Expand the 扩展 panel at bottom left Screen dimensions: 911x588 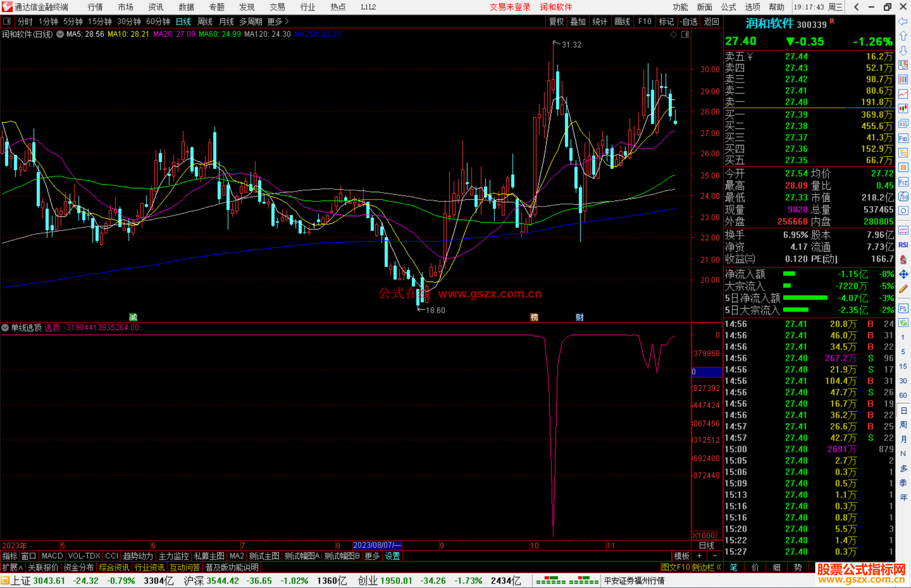coord(13,567)
